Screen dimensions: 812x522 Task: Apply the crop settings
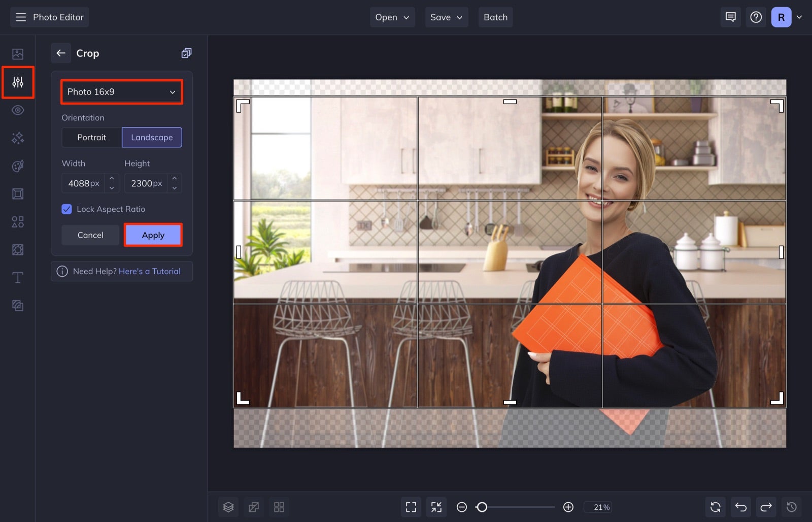[153, 235]
